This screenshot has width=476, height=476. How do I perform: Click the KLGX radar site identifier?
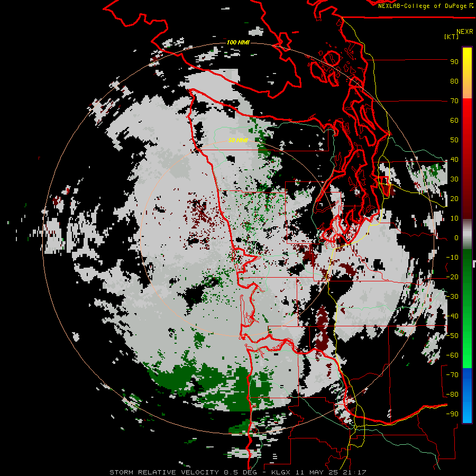[x=281, y=472]
